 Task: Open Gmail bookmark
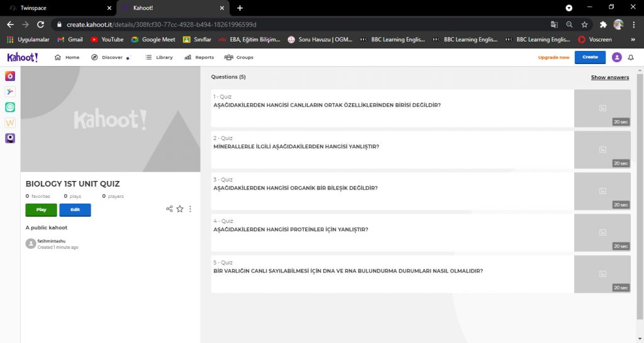(x=70, y=40)
